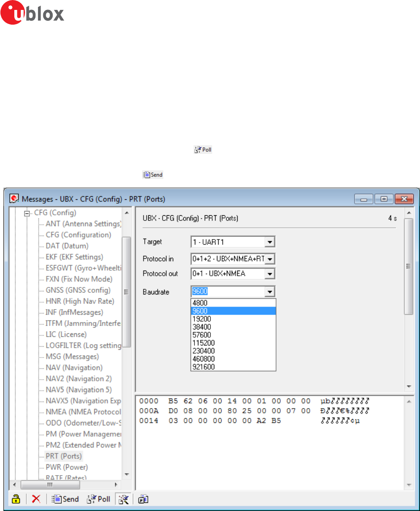This screenshot has width=420, height=511.
Task: Select PM (Power Management) tree item
Action: [83, 434]
